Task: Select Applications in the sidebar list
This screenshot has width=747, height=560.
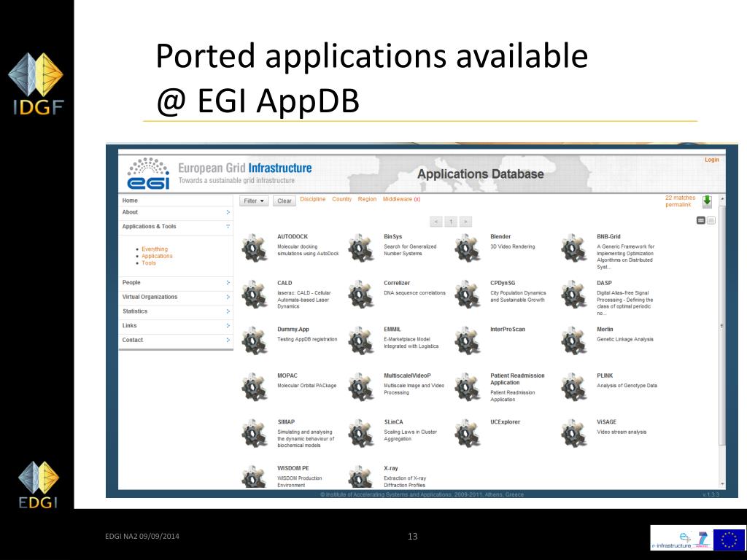Action: click(157, 256)
